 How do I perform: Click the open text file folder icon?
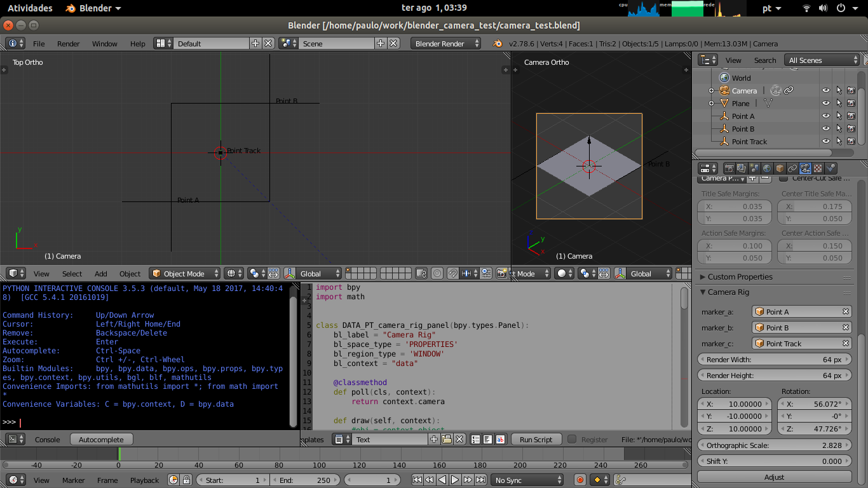(x=447, y=439)
